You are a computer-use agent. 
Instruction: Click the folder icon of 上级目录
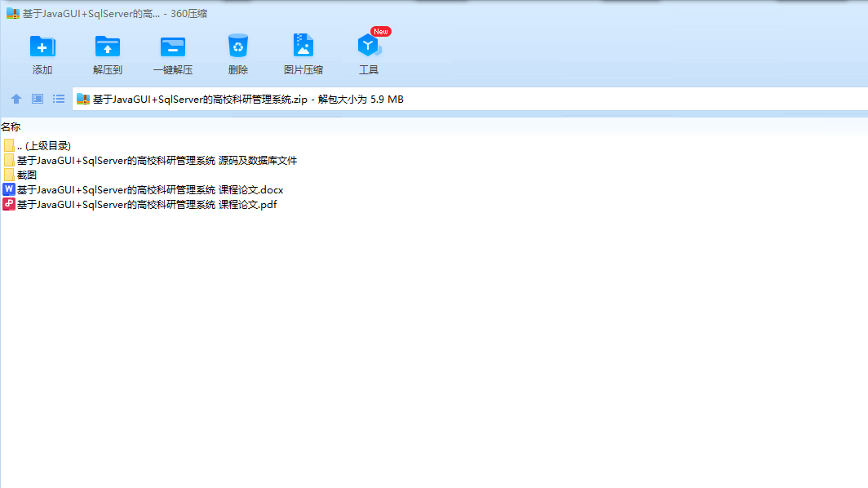coord(9,146)
